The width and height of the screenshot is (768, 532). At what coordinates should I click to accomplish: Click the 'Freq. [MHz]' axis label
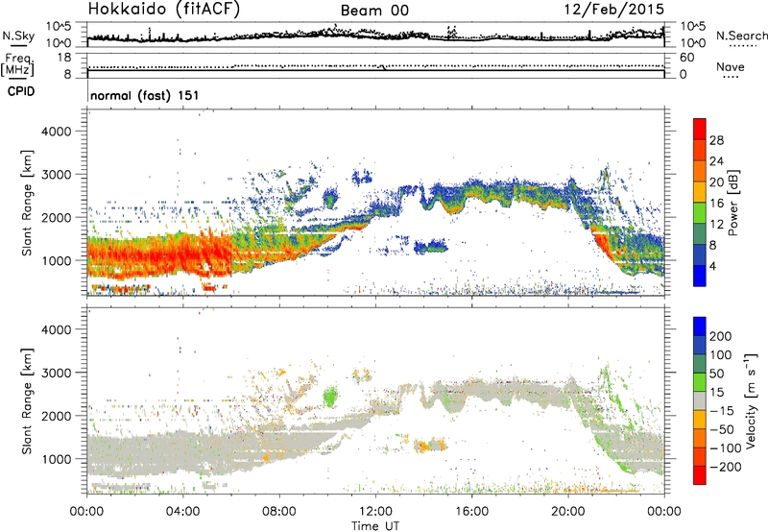18,64
